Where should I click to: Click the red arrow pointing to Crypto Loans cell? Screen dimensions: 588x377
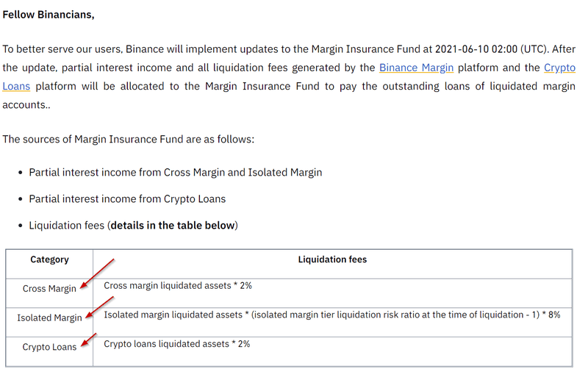coord(89,339)
